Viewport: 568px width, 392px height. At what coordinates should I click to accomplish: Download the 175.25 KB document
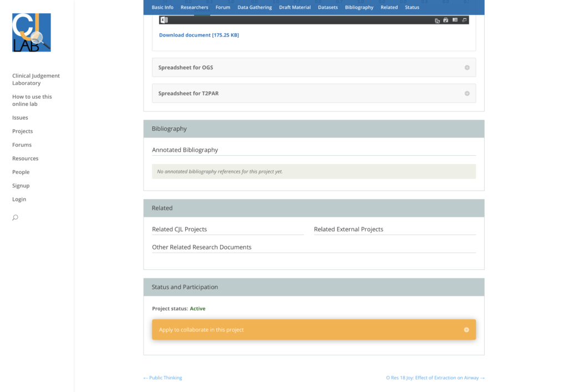(199, 35)
